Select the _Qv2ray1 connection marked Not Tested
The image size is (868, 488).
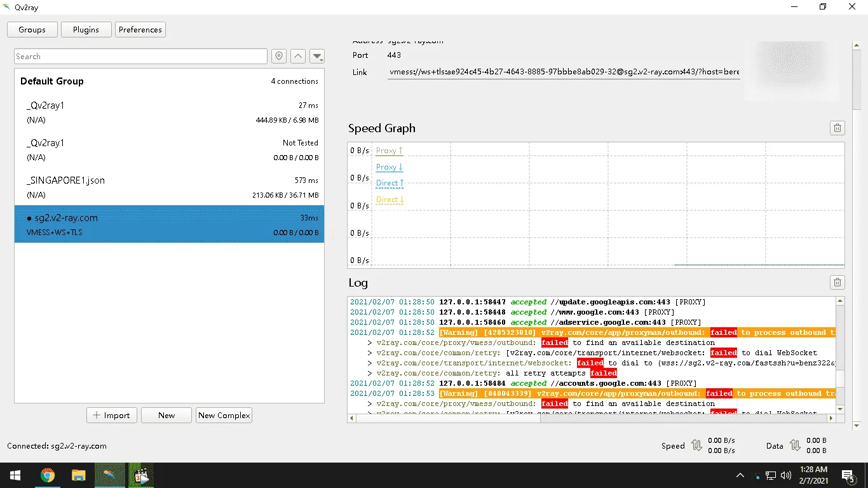pos(169,149)
